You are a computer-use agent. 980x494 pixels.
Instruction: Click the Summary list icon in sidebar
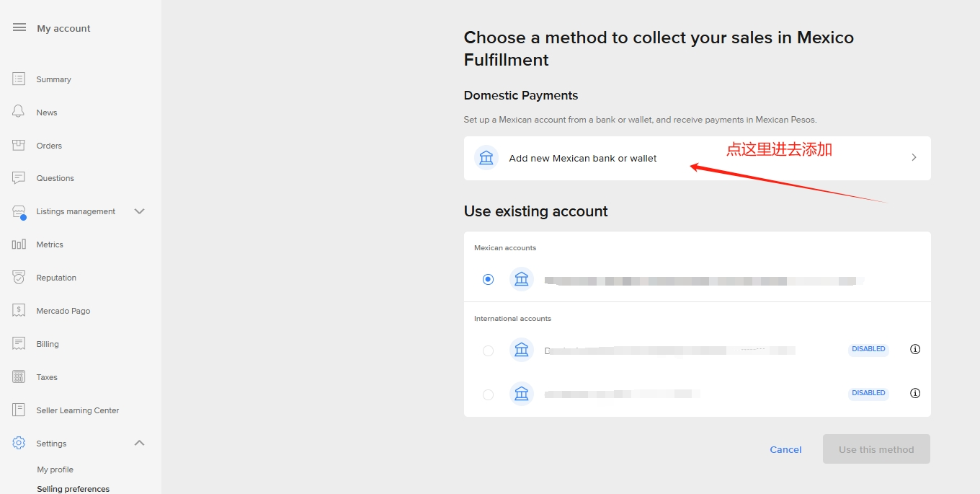[x=19, y=79]
